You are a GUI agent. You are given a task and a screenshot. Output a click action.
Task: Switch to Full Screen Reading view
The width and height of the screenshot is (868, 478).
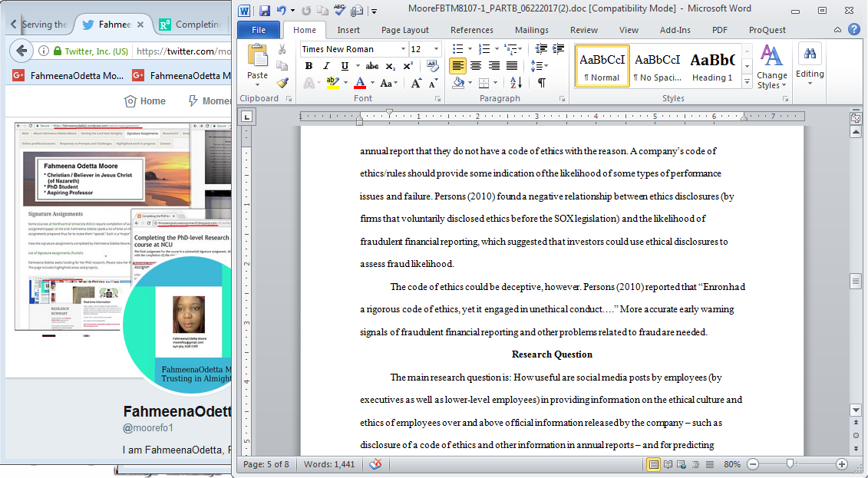point(668,464)
